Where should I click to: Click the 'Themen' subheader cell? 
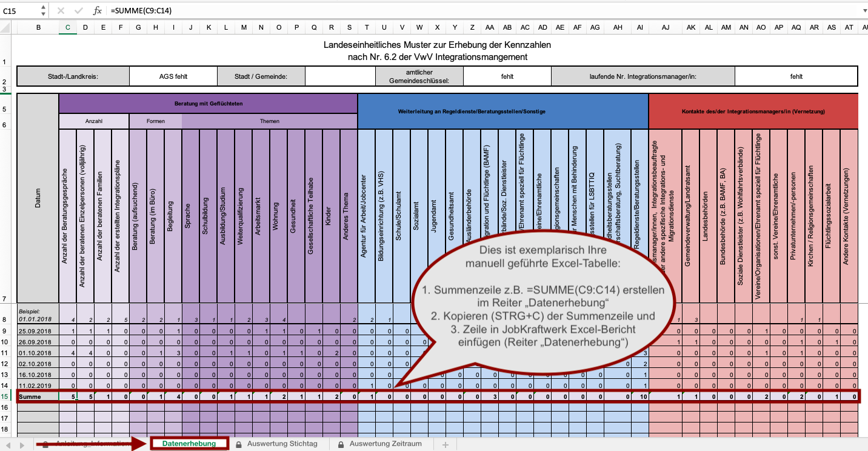pos(270,121)
